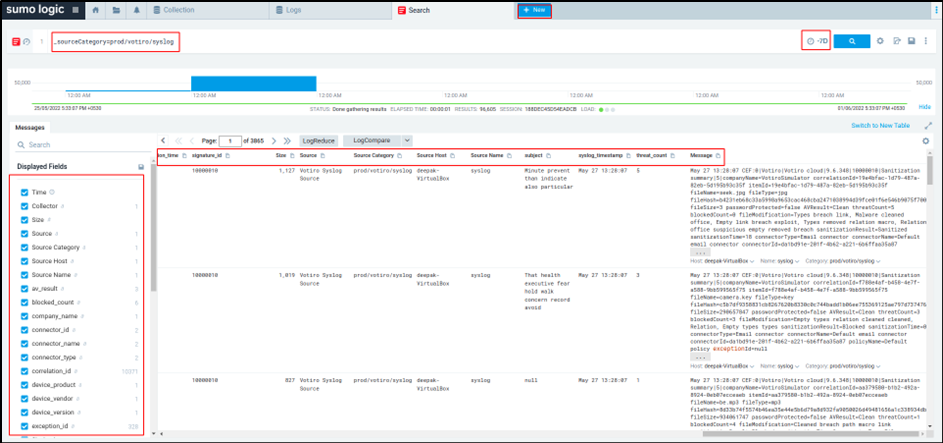Edit the Page number field
The width and height of the screenshot is (943, 443).
point(229,141)
